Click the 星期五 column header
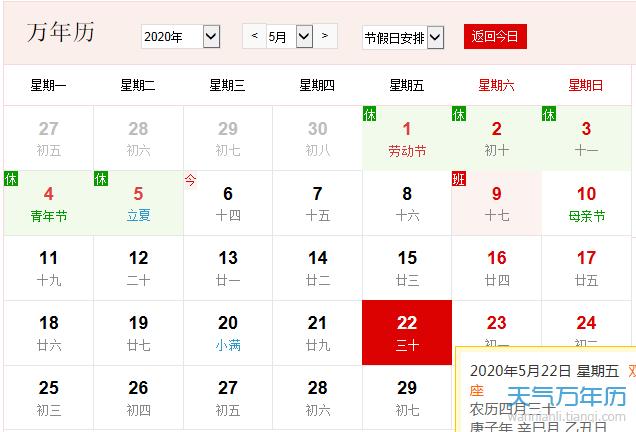The width and height of the screenshot is (636, 432). [x=407, y=85]
